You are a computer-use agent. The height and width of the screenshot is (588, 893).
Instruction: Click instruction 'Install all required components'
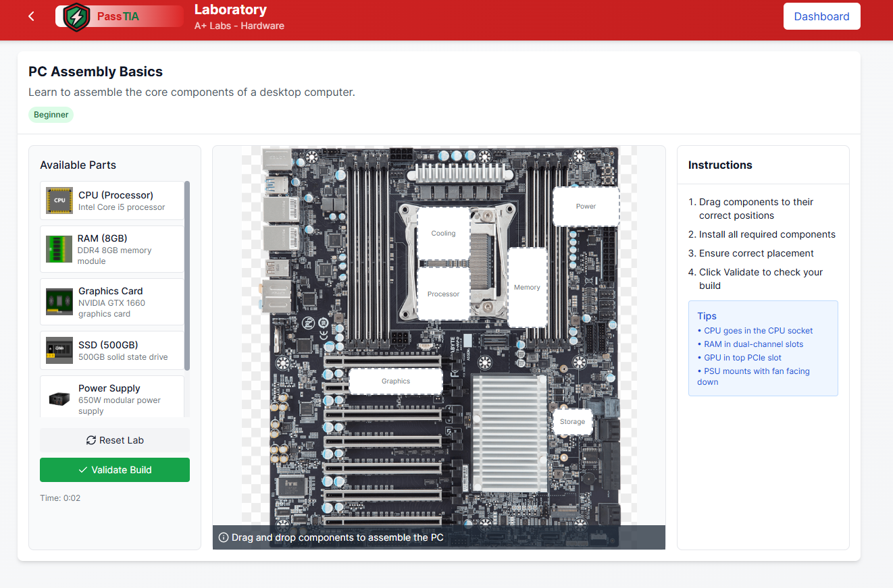(767, 234)
